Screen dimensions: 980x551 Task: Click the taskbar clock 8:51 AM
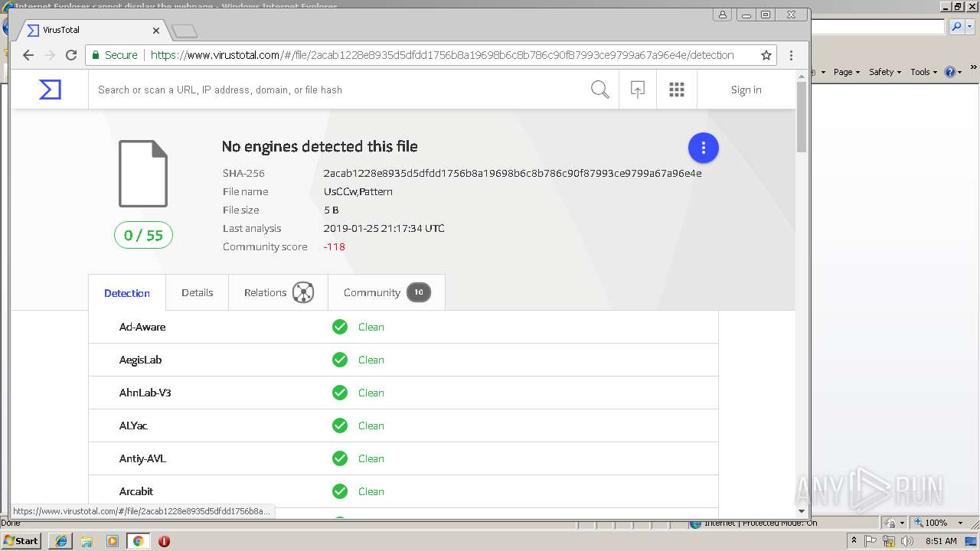tap(941, 541)
